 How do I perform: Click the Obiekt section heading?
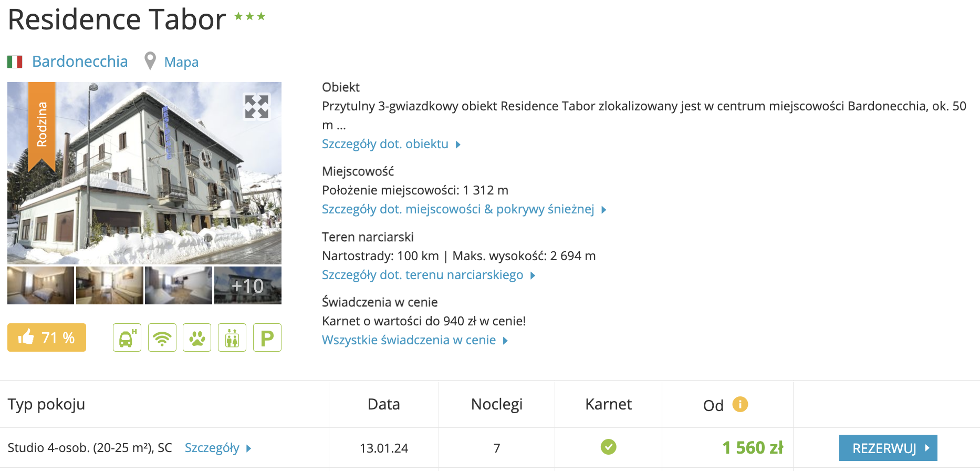[341, 87]
